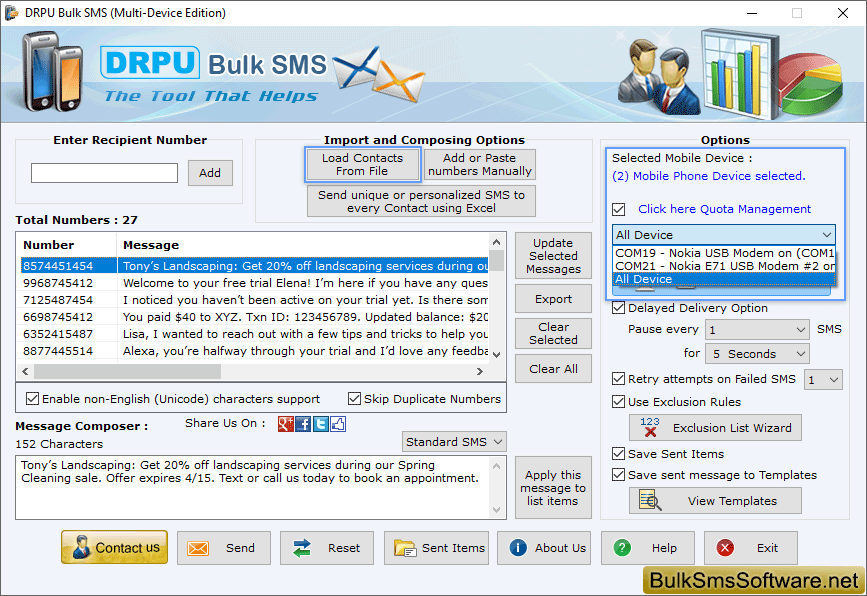Open About Us info button
Viewport: 867px width, 596px height.
pyautogui.click(x=544, y=548)
